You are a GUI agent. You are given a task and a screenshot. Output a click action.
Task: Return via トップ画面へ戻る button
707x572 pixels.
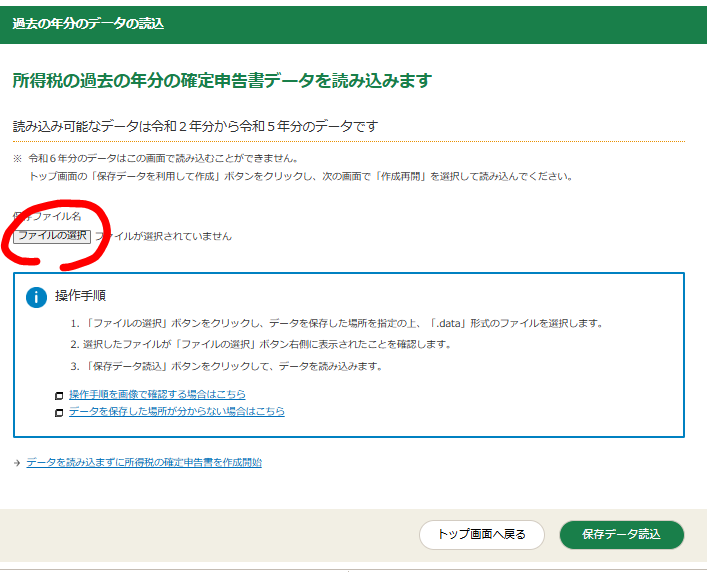(x=481, y=534)
